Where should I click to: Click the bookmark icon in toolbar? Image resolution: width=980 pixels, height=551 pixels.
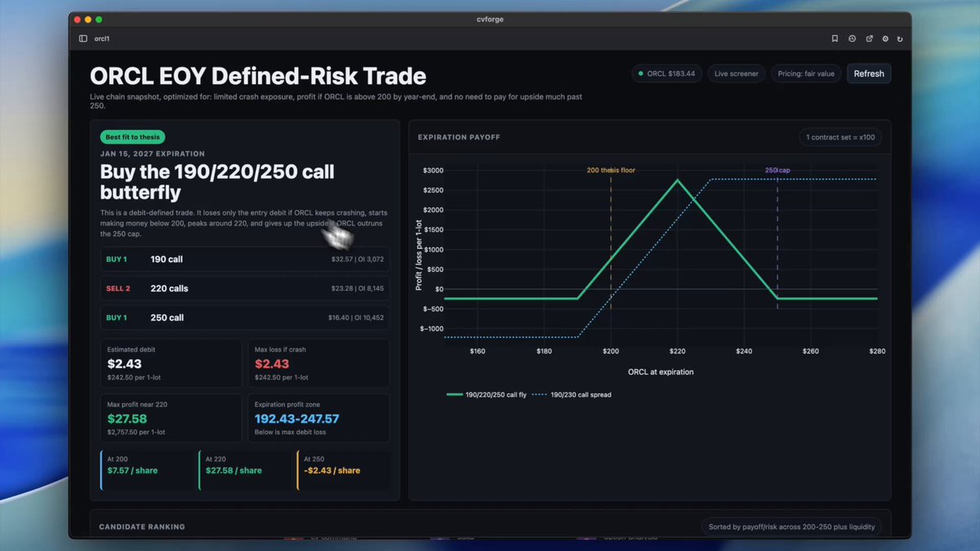(835, 38)
